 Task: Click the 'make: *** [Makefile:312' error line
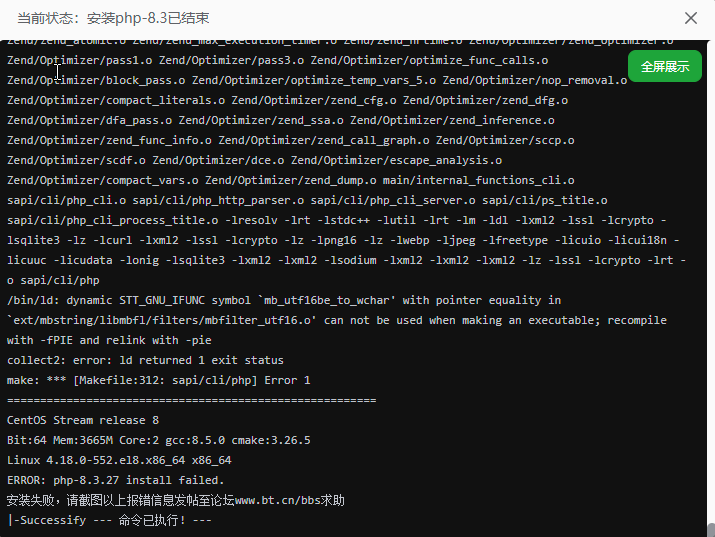point(158,380)
